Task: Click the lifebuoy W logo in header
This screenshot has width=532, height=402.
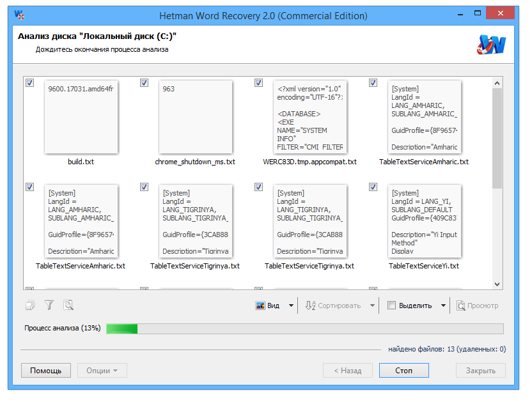Action: coord(491,45)
